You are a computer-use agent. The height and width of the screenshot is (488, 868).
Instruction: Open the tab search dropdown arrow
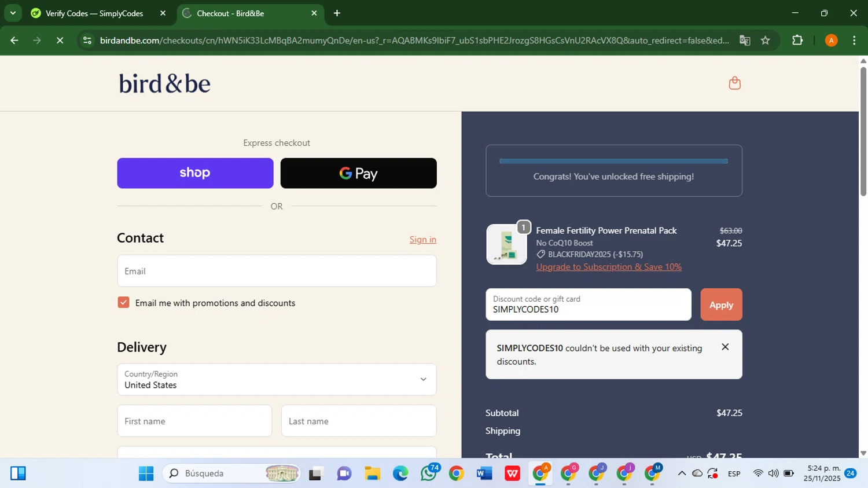(13, 13)
